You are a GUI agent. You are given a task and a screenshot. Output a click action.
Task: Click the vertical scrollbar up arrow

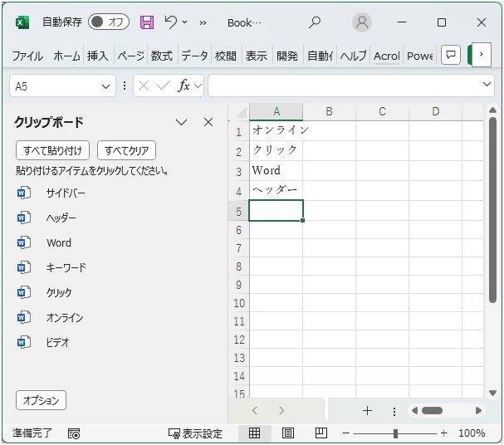(x=492, y=110)
